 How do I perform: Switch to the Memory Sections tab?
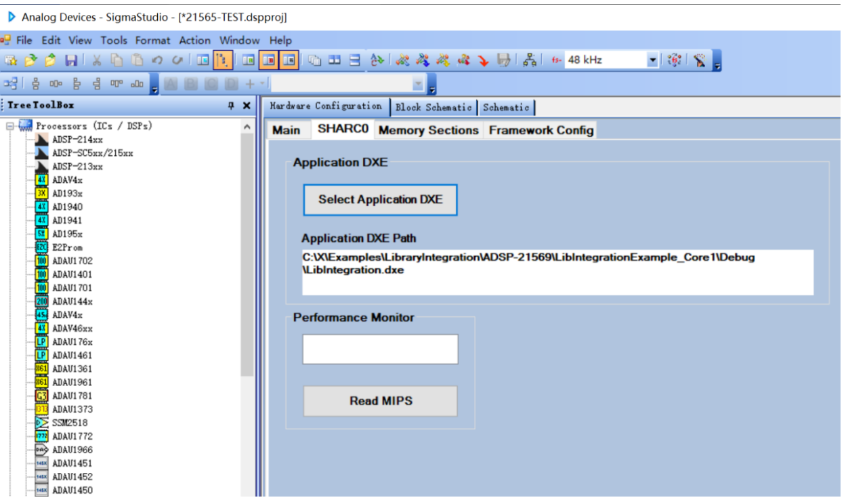[x=429, y=130]
